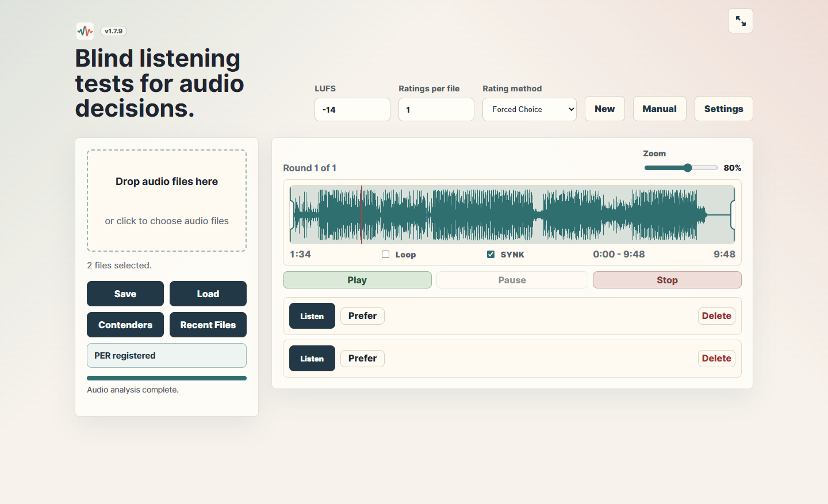
Task: Pause the audio playback
Action: [x=512, y=280]
